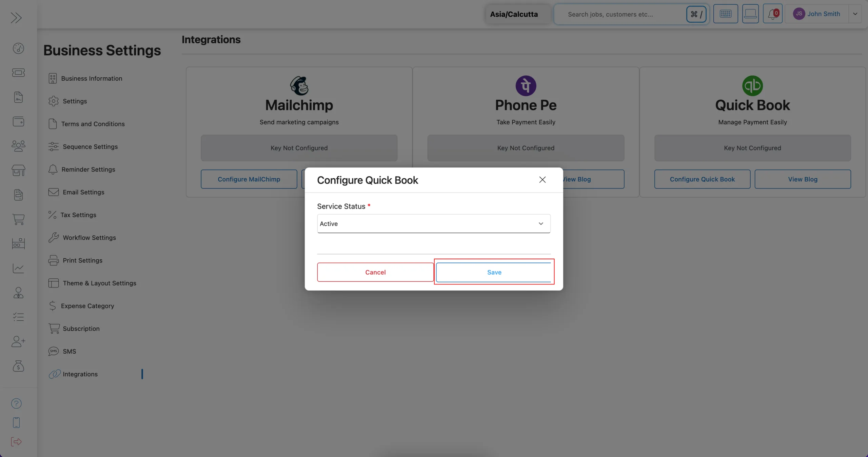
Task: Open the Service Status dropdown
Action: [434, 224]
